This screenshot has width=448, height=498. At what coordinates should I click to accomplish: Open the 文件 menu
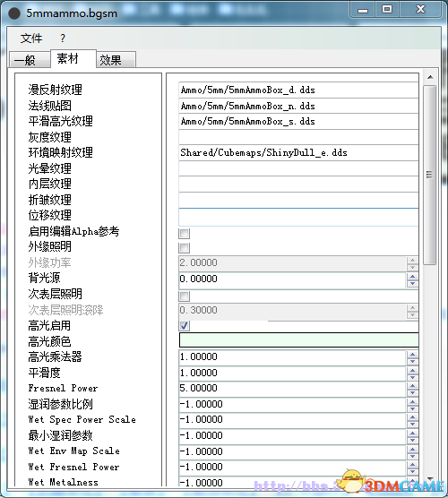pos(31,39)
